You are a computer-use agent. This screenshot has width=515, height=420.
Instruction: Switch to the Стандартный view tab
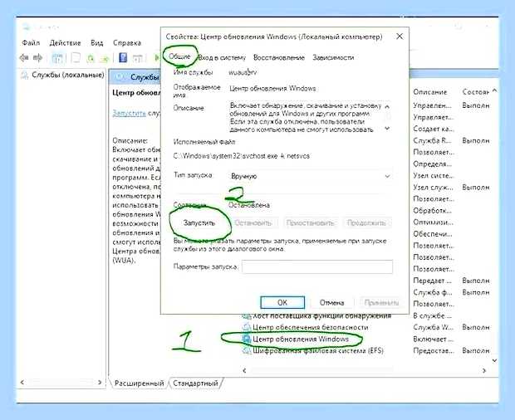[195, 383]
